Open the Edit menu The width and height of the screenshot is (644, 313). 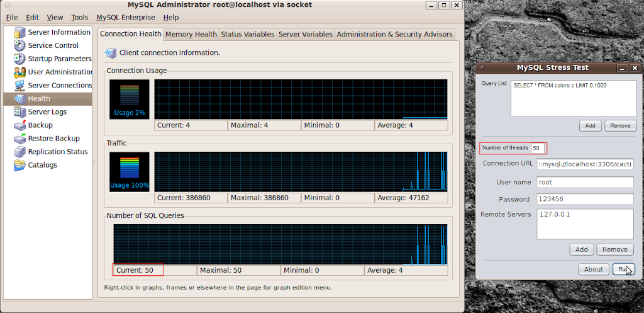[x=32, y=17]
